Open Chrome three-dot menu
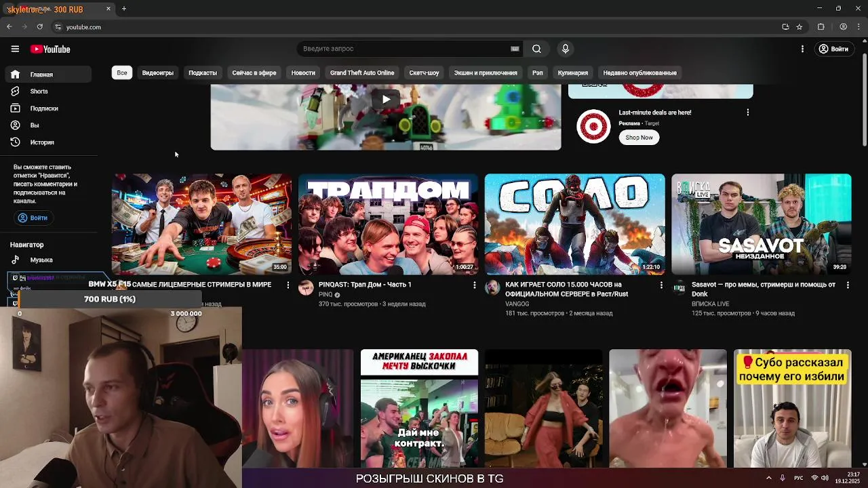Screen dimensions: 868x488 [x=859, y=27]
